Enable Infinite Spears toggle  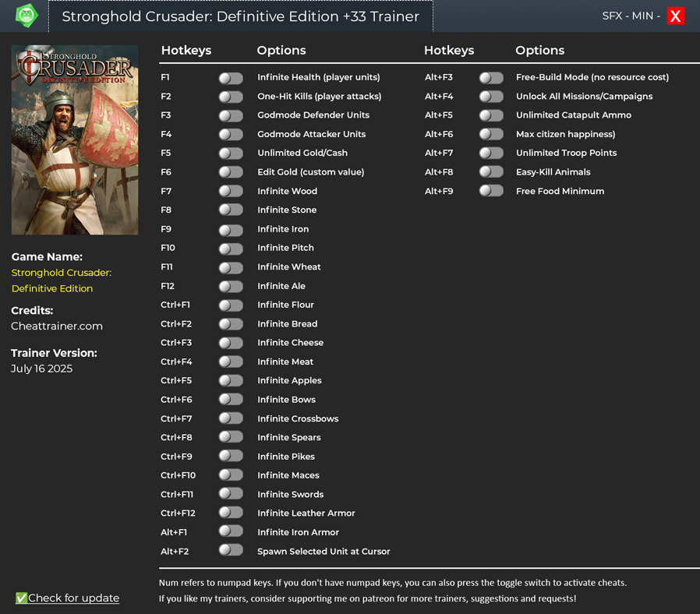pos(231,437)
